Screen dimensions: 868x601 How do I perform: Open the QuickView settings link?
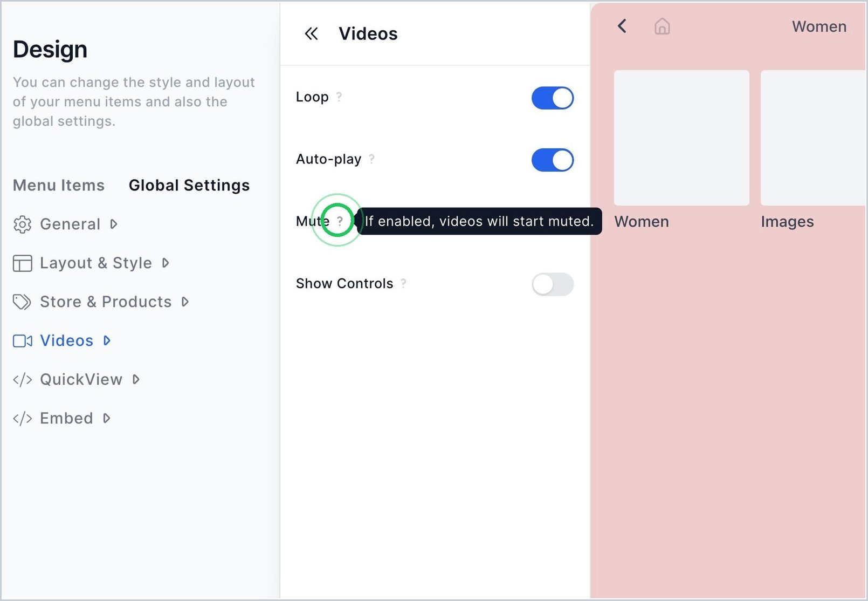(x=81, y=379)
